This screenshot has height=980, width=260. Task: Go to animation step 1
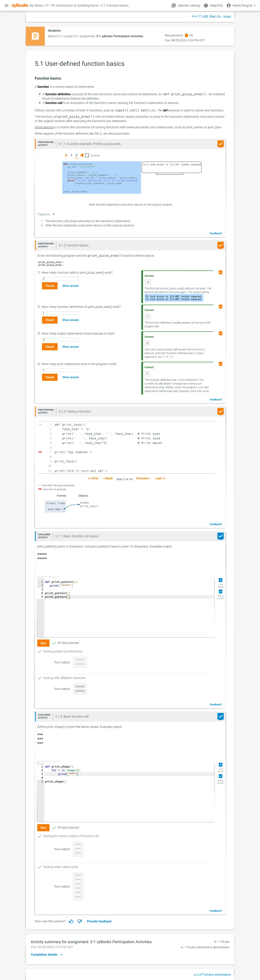click(x=71, y=155)
